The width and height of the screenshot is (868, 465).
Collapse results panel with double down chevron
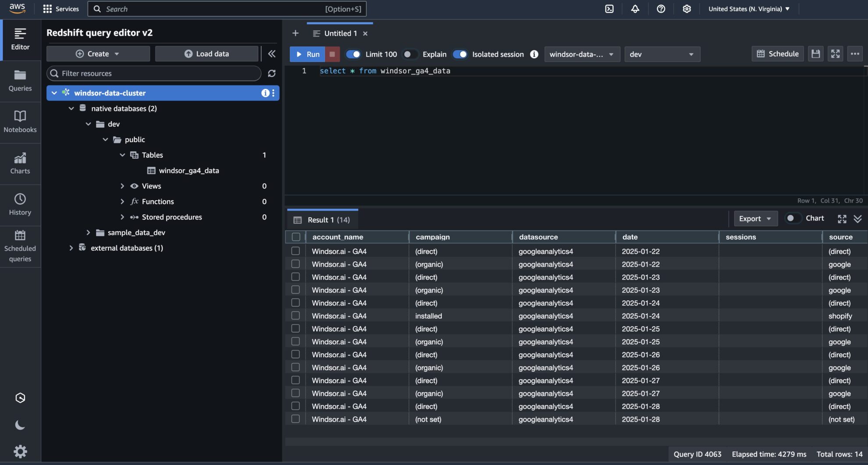tap(858, 219)
